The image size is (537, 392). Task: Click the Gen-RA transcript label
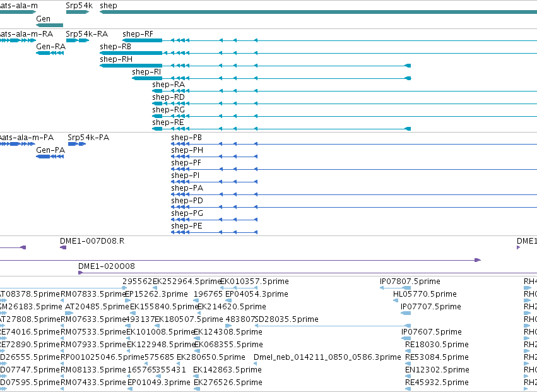pos(50,47)
